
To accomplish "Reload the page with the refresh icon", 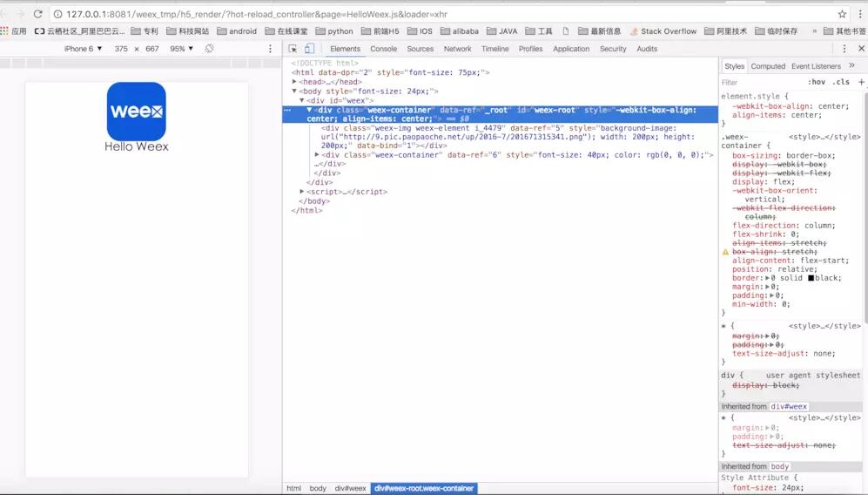I will tap(37, 14).
